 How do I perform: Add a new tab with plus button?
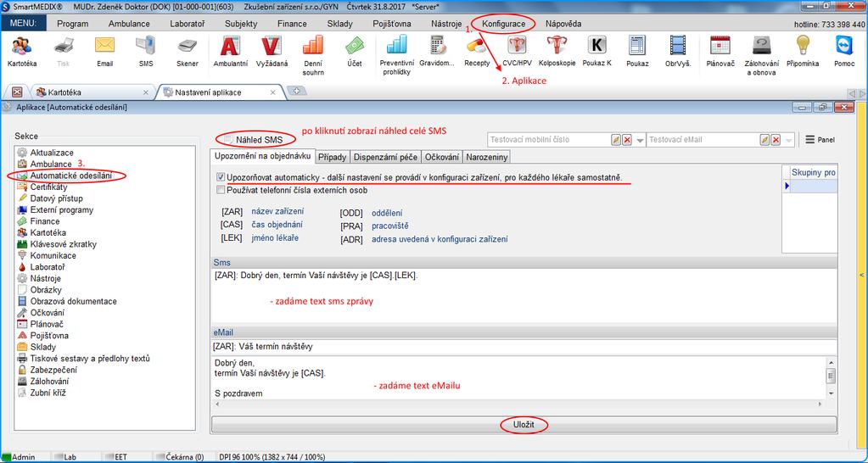[x=296, y=92]
